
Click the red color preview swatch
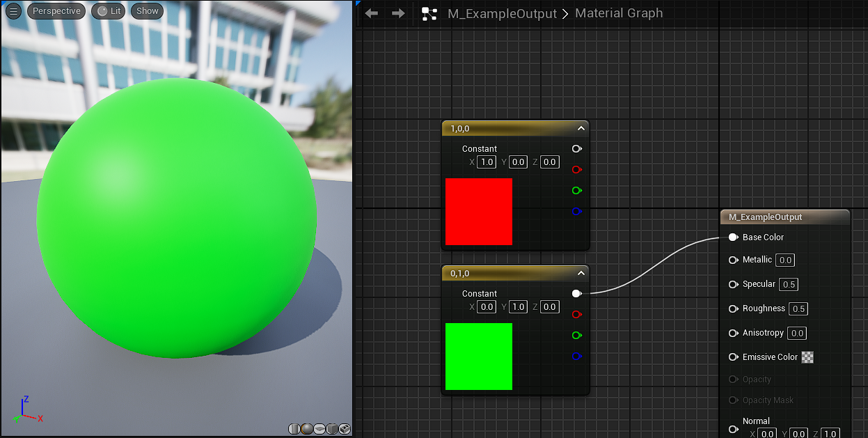click(479, 212)
